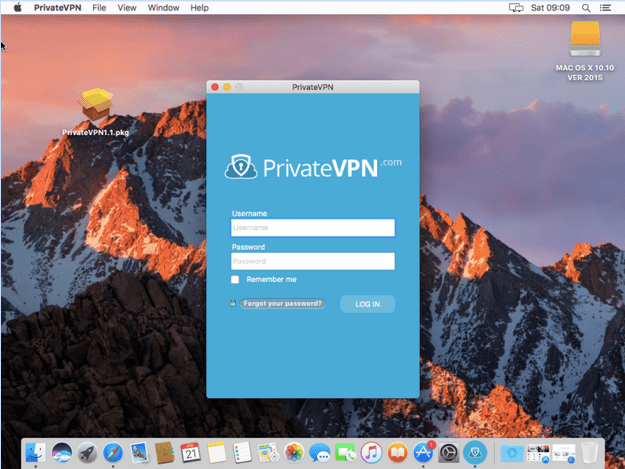625x469 pixels.
Task: Click PrivateVPN icon in dock
Action: click(475, 453)
